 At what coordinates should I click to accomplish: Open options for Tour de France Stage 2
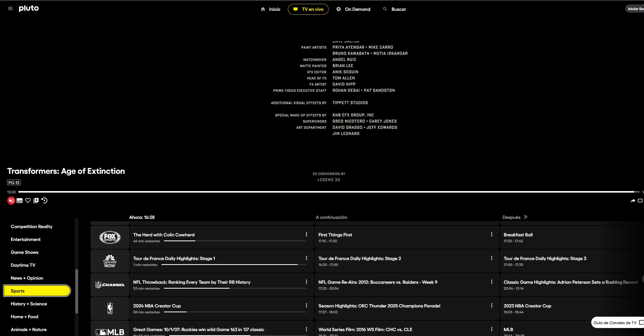[492, 258]
